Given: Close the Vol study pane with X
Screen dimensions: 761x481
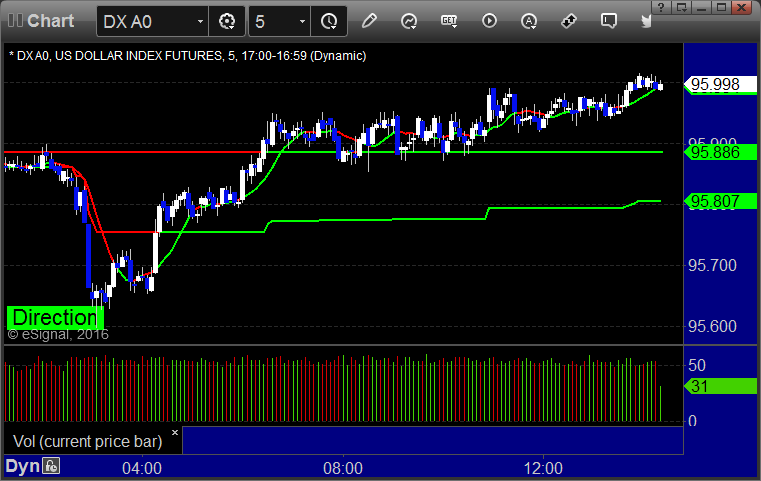Looking at the screenshot, I should click(x=175, y=432).
